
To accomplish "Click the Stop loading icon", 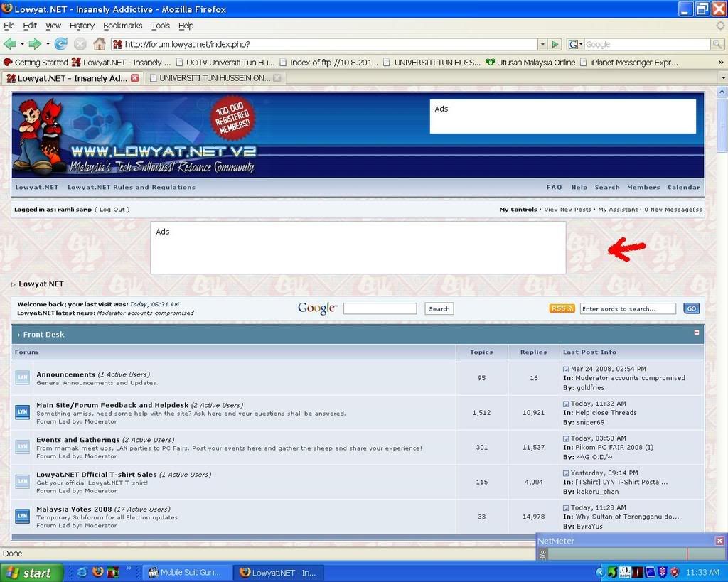I will [80, 44].
